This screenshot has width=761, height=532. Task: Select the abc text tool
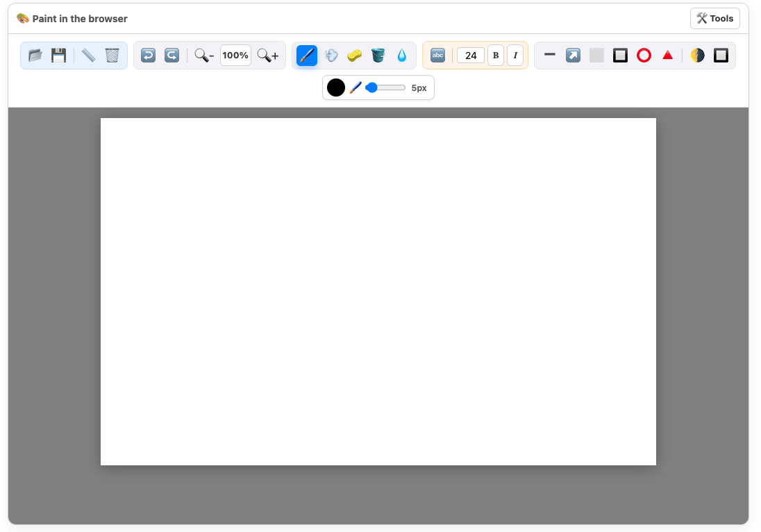tap(437, 56)
